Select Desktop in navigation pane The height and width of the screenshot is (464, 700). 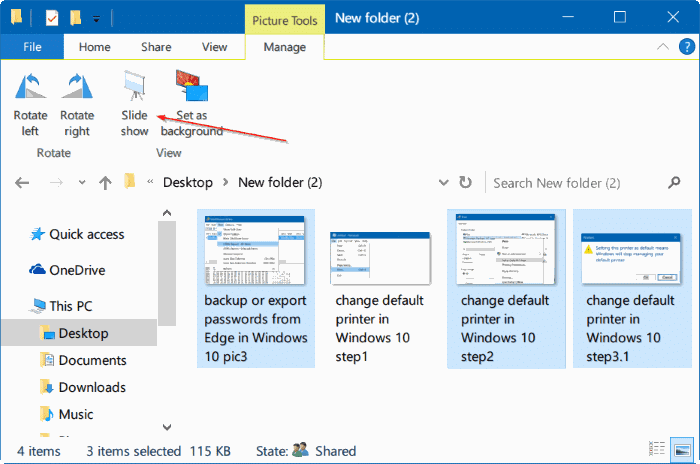pyautogui.click(x=79, y=333)
